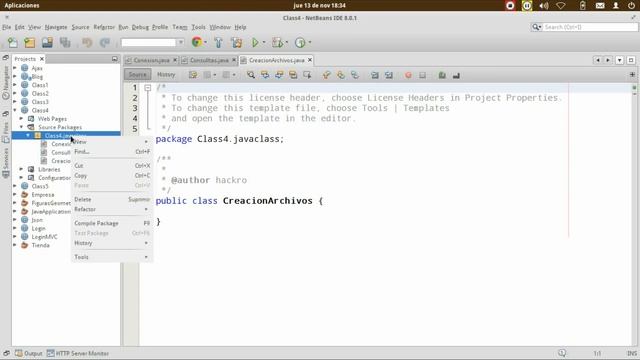Close the CreacionArchivos.java tab

pos(310,60)
